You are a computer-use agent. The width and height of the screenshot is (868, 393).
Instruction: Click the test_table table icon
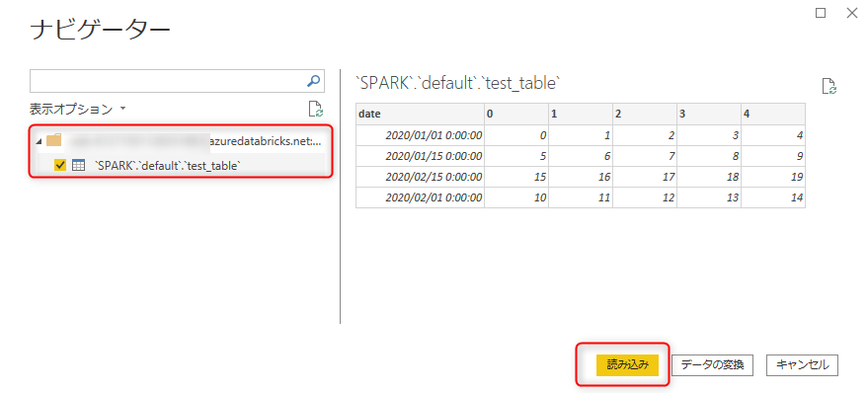coord(79,165)
